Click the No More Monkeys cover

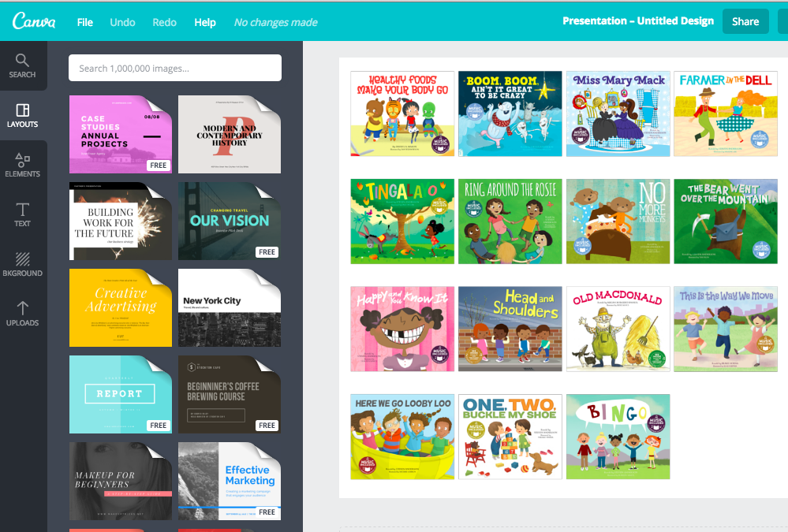pos(618,221)
